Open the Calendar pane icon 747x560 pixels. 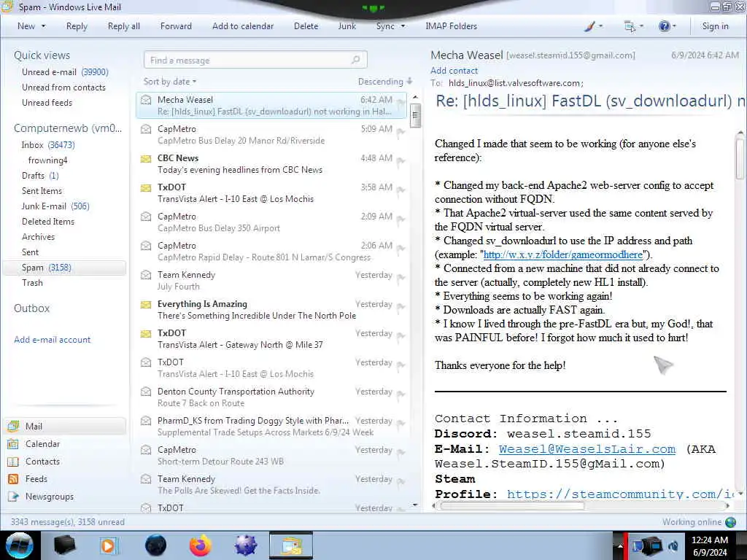click(x=13, y=444)
